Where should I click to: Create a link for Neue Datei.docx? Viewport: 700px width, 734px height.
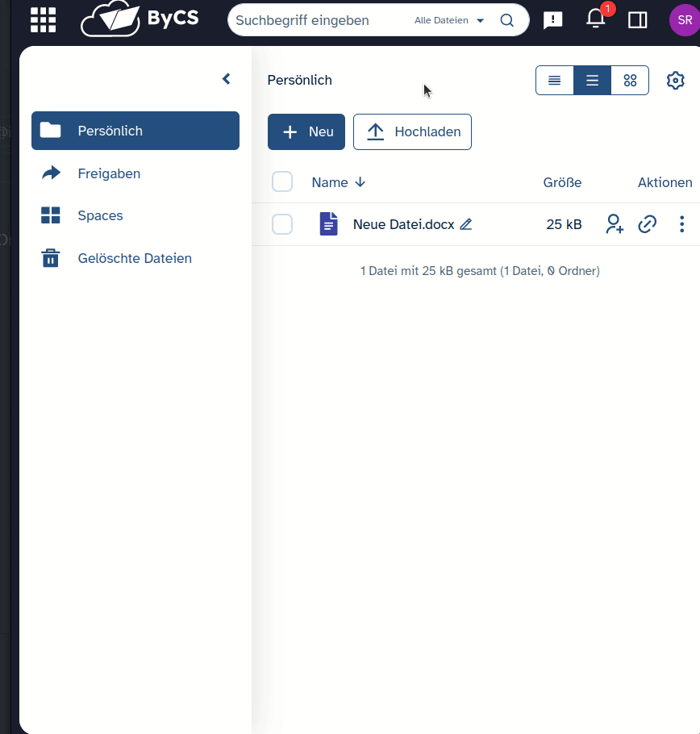pos(647,223)
